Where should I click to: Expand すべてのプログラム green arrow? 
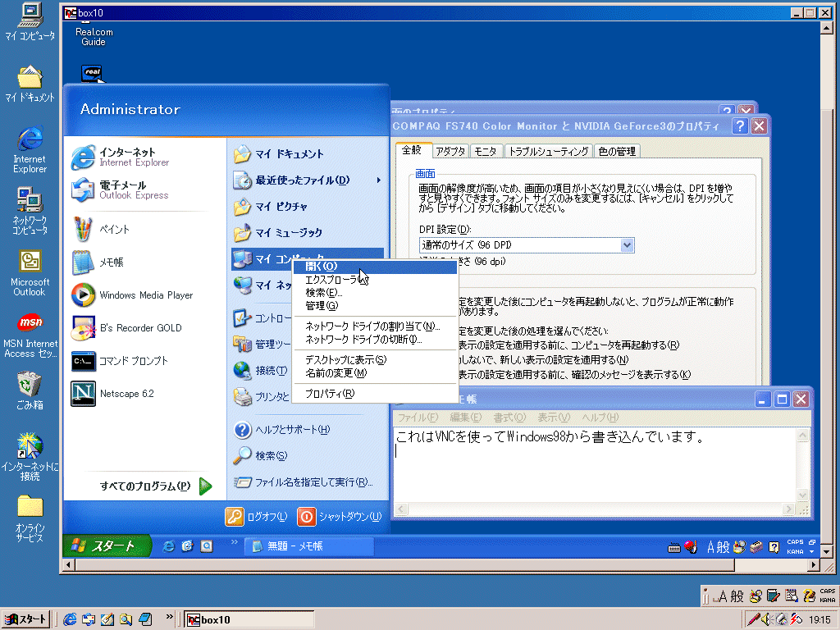[206, 486]
